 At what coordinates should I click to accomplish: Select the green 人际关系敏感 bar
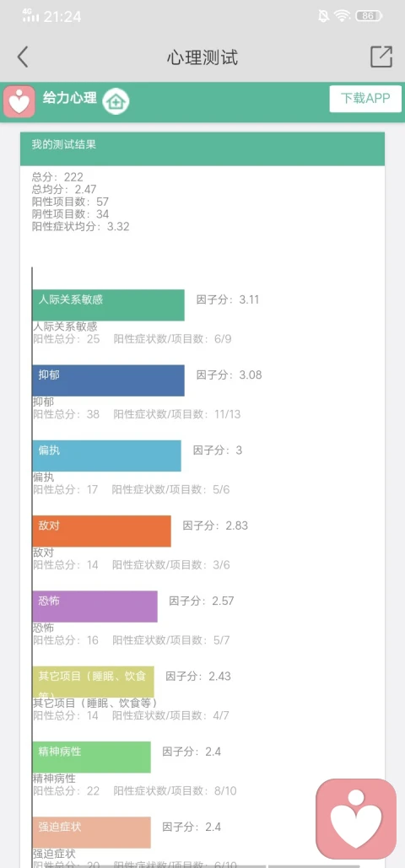click(x=108, y=305)
